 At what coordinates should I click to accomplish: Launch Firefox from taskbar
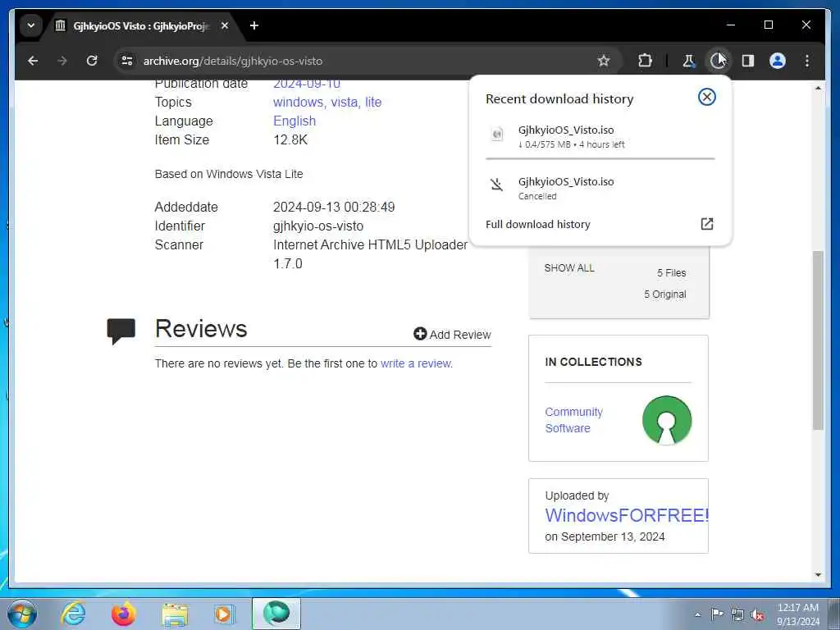(x=123, y=614)
